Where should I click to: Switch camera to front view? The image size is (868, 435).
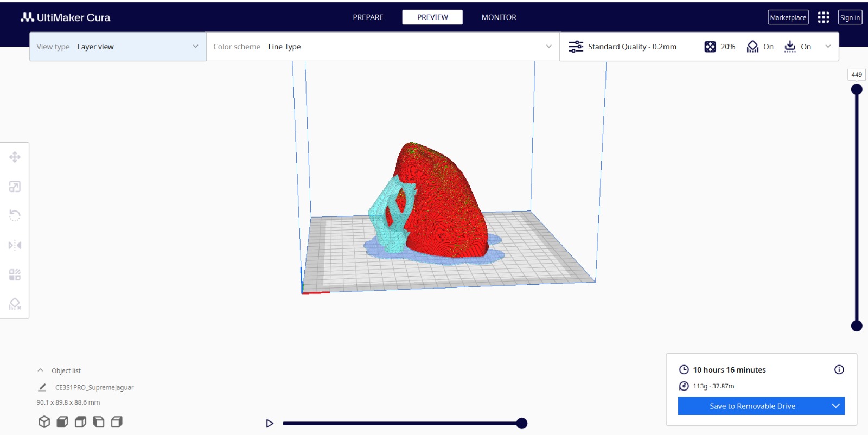click(x=62, y=421)
